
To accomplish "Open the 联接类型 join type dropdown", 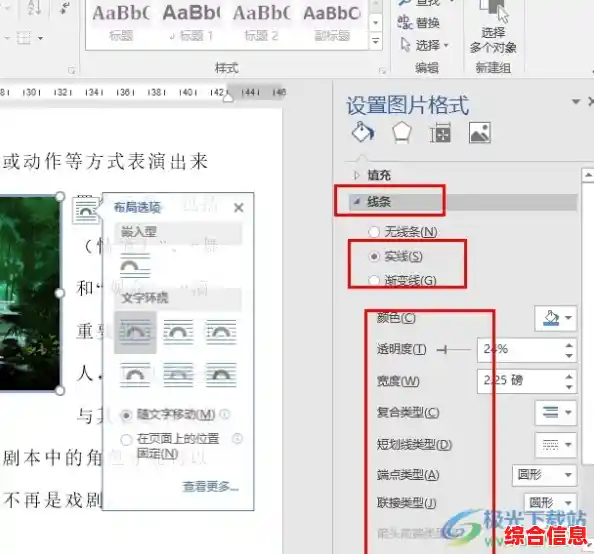I will pyautogui.click(x=550, y=503).
